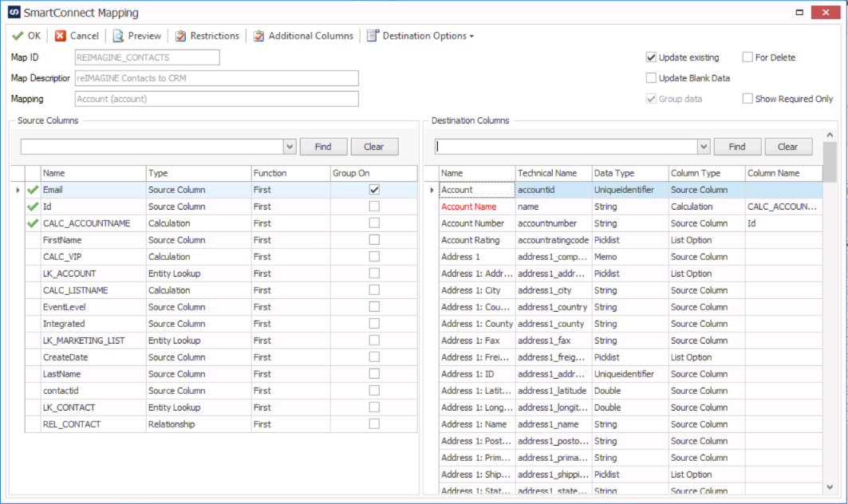
Task: Sort source grid by Type header
Action: click(199, 173)
